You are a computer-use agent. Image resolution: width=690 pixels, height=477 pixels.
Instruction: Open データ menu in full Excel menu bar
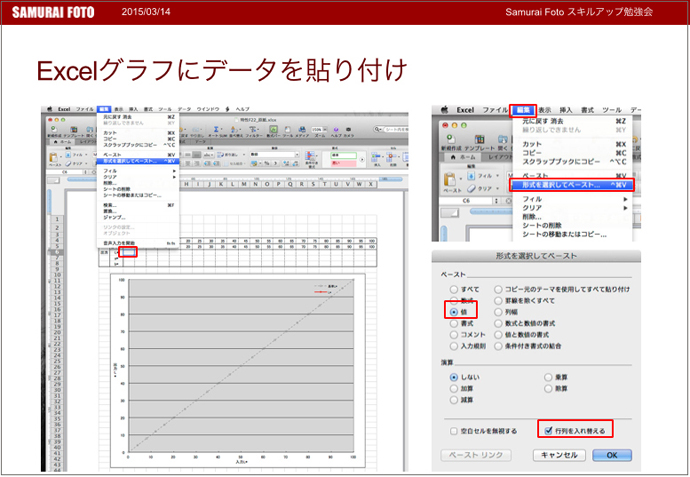184,109
